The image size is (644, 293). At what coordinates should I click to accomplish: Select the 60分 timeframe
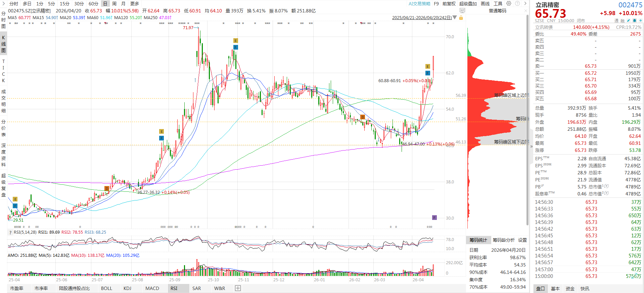click(x=93, y=4)
